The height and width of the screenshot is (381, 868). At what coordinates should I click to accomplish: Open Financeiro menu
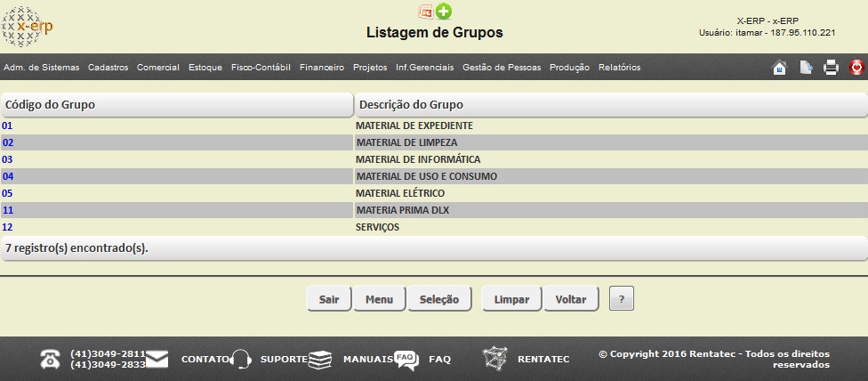[x=322, y=68]
